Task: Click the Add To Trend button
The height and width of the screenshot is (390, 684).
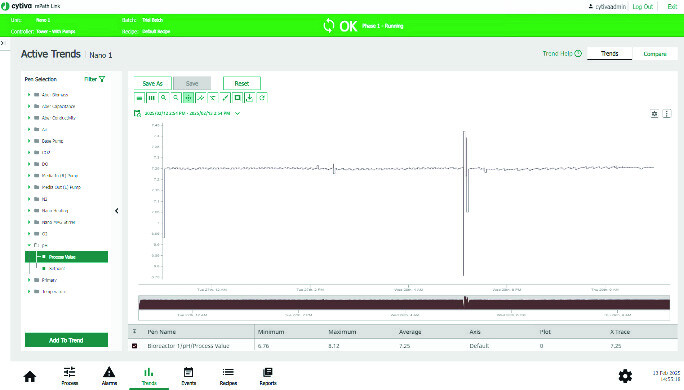Action: coord(66,340)
